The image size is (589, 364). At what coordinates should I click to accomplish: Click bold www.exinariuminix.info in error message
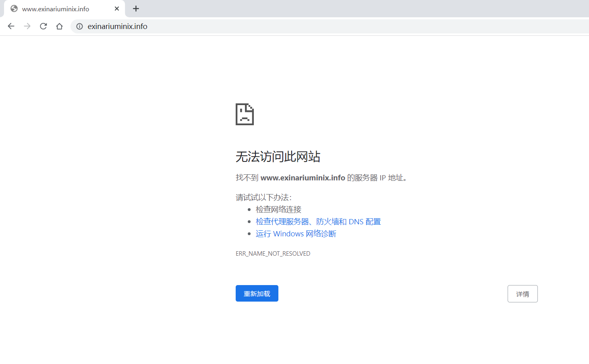point(303,178)
